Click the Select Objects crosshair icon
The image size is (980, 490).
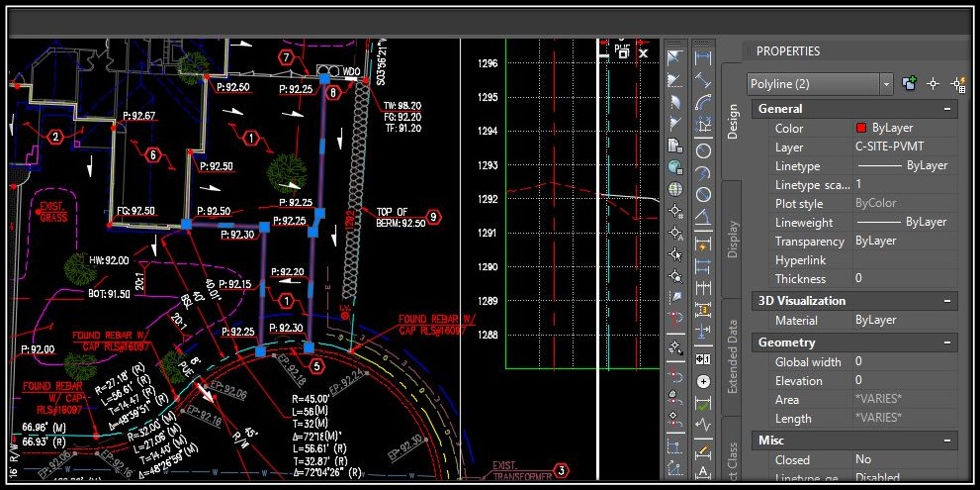coord(934,83)
